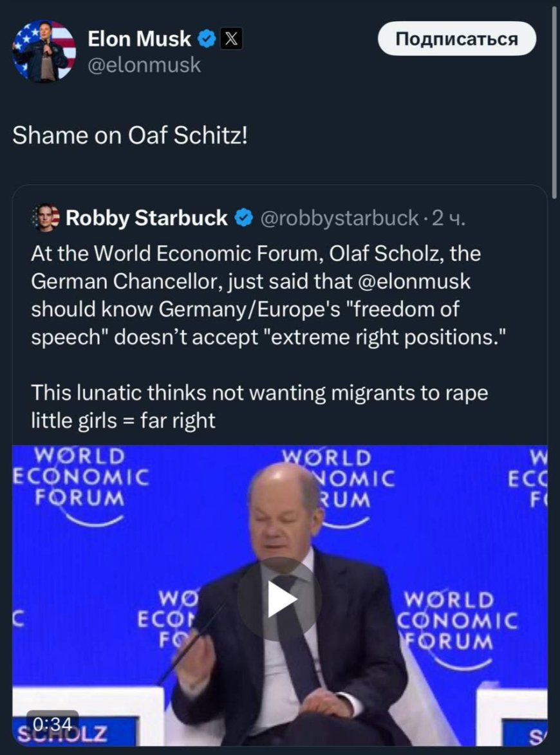This screenshot has height=755, width=560.
Task: Click Robby Starbuck's blue verified checkmark
Action: coord(243,219)
